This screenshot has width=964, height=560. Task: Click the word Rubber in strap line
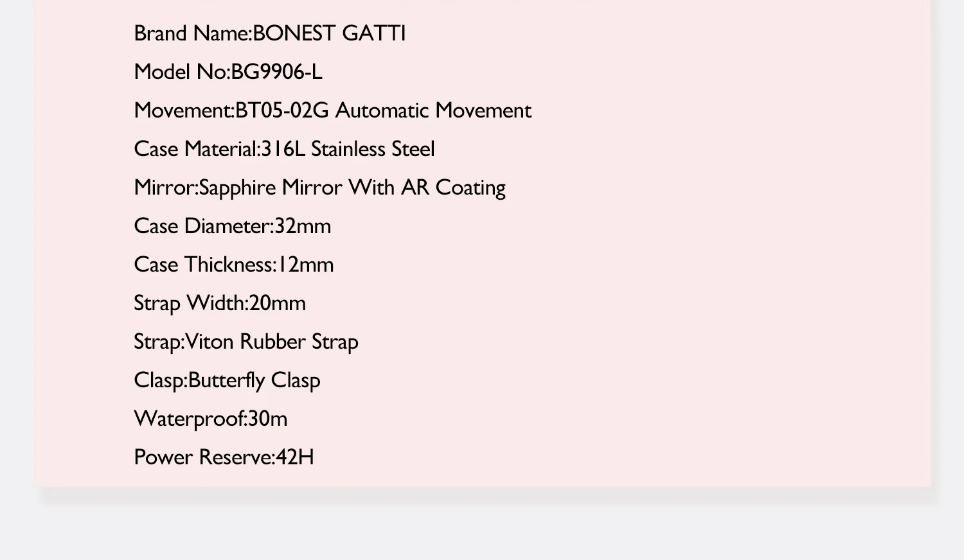point(272,342)
